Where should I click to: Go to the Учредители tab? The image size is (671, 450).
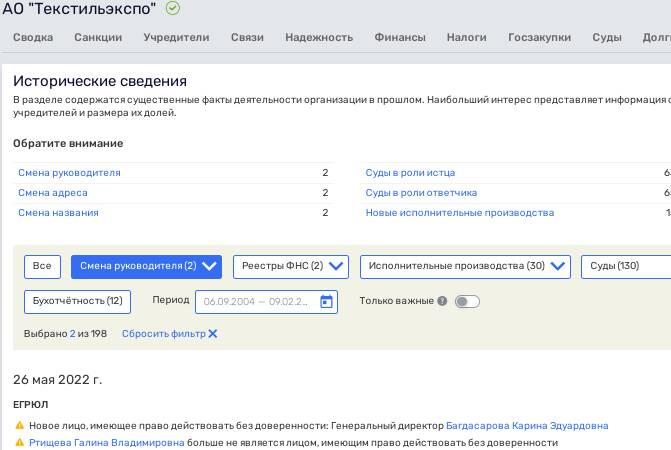176,38
